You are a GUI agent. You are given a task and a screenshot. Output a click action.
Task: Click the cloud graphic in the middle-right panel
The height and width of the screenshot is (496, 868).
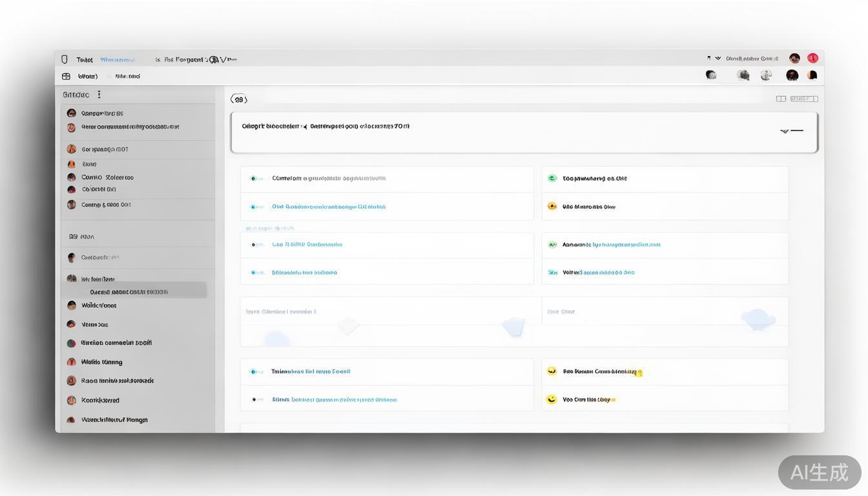coord(758,318)
